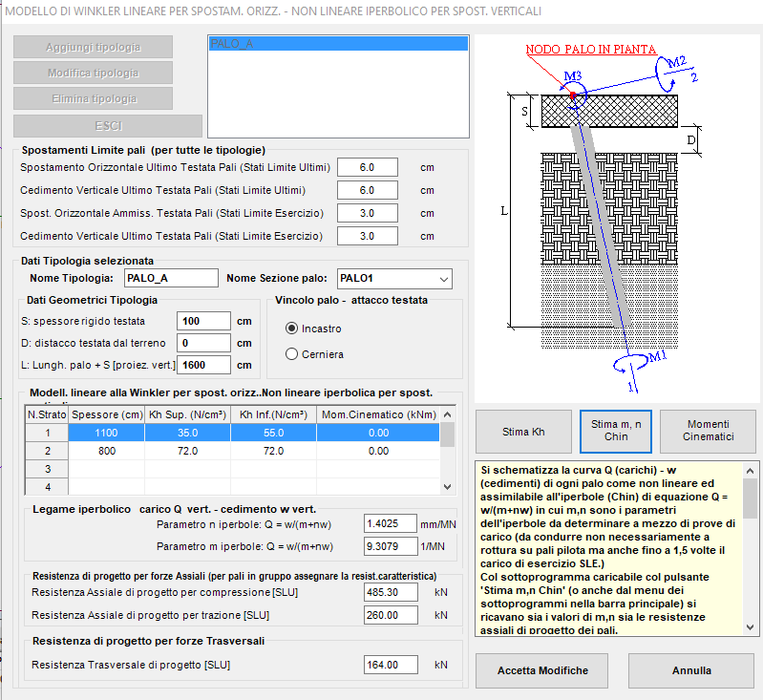Screen dimensions: 763x700
Task: Click the Stima Kh button
Action: pyautogui.click(x=523, y=432)
